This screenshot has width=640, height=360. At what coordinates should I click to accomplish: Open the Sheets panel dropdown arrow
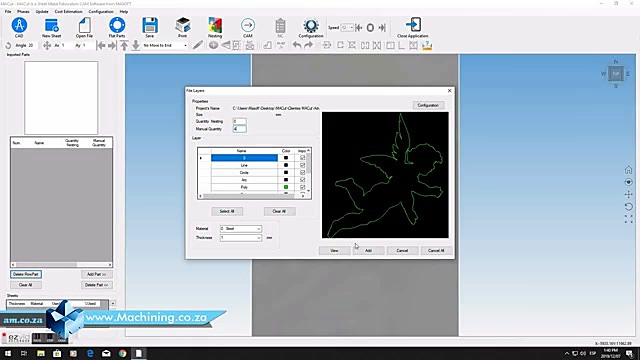(x=113, y=303)
